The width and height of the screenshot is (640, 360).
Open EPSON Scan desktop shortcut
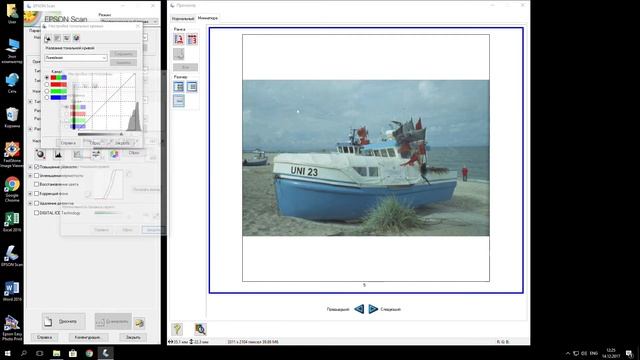pyautogui.click(x=12, y=256)
